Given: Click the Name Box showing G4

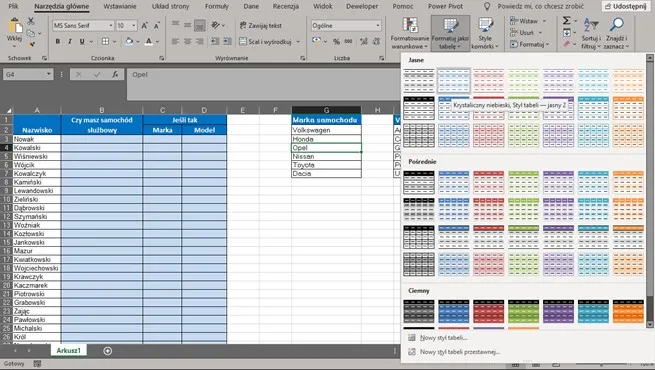Looking at the screenshot, I should (x=28, y=74).
